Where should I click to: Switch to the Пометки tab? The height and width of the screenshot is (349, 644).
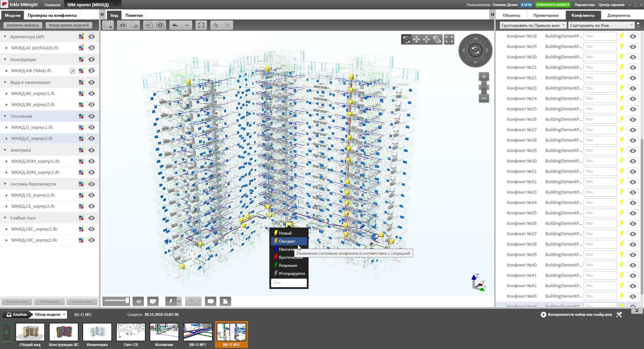[x=133, y=15]
